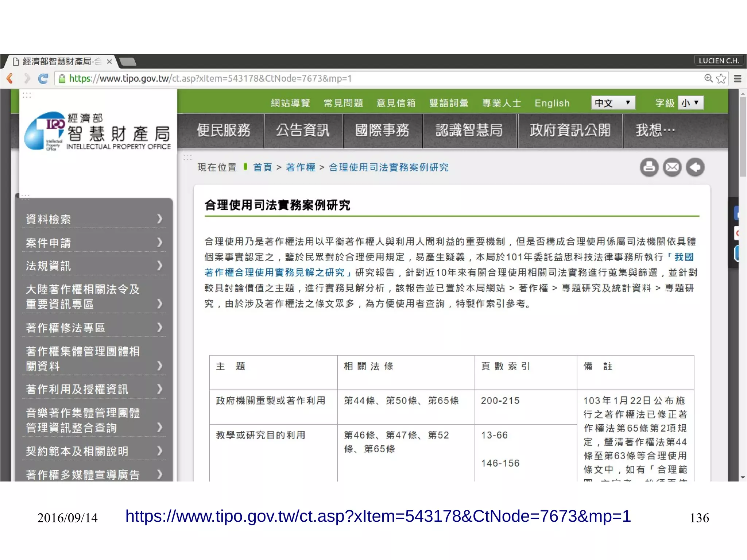Click the page index 13-66 text
The image size is (747, 560).
click(x=494, y=435)
